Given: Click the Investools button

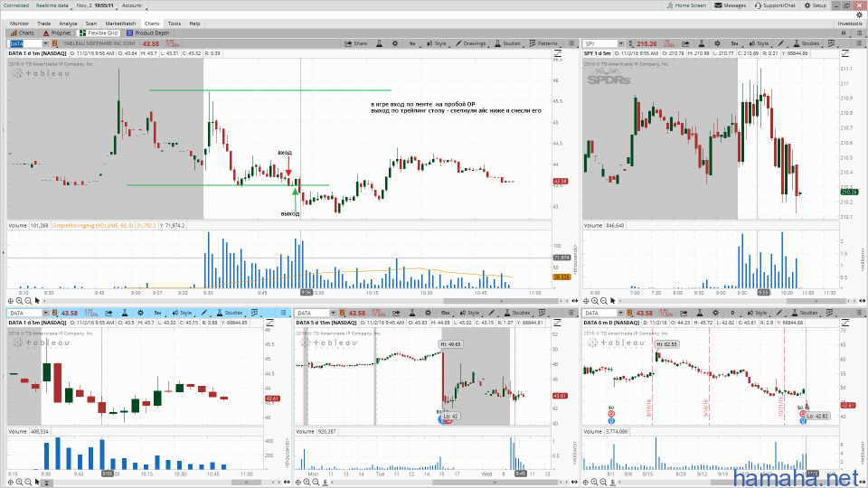Looking at the screenshot, I should coord(850,23).
